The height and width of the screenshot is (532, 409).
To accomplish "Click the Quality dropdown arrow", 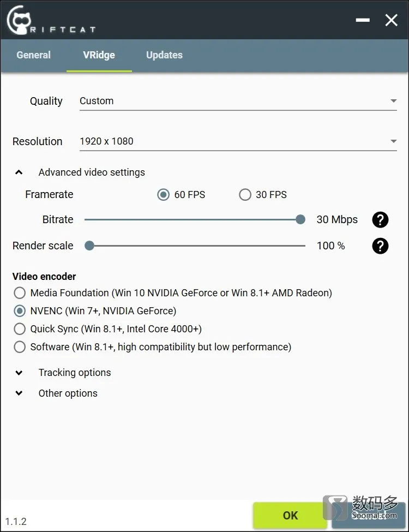I will [393, 101].
